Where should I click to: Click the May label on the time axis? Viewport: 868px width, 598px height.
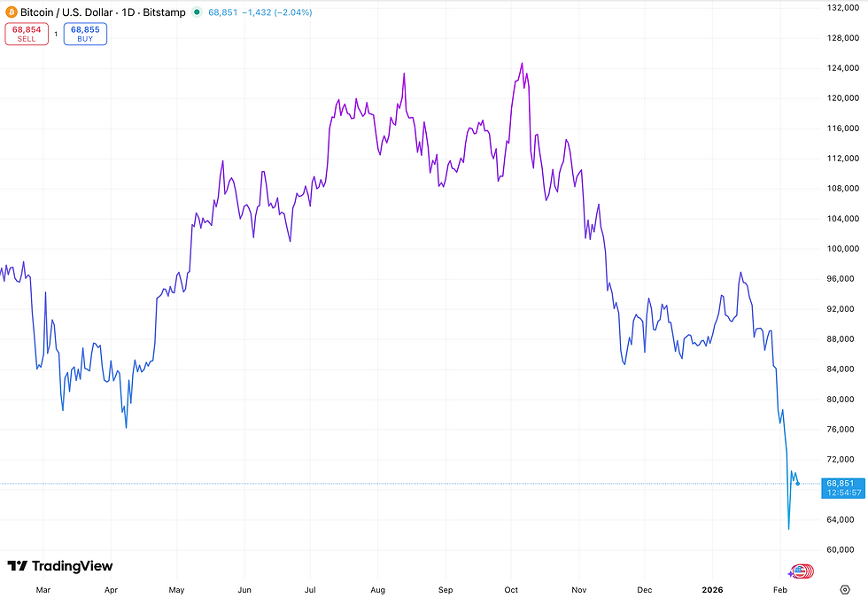[176, 590]
